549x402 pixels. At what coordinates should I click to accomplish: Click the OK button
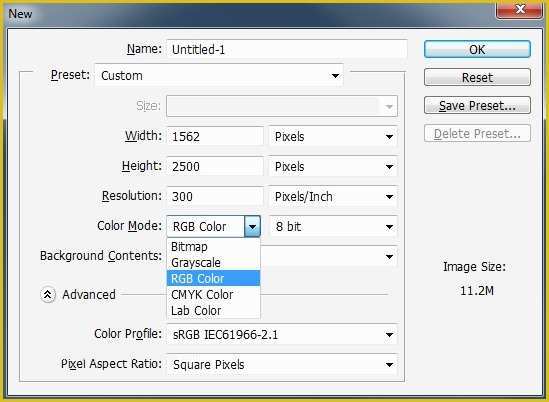pyautogui.click(x=477, y=49)
